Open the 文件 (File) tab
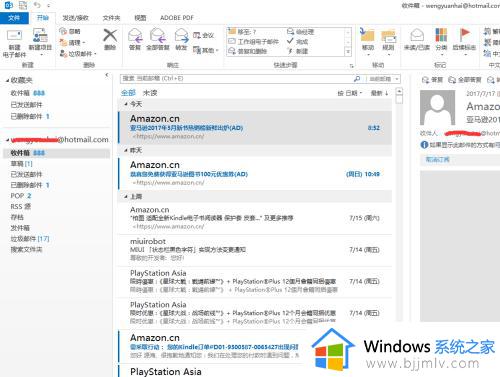Image resolution: width=500 pixels, height=377 pixels. (x=14, y=18)
